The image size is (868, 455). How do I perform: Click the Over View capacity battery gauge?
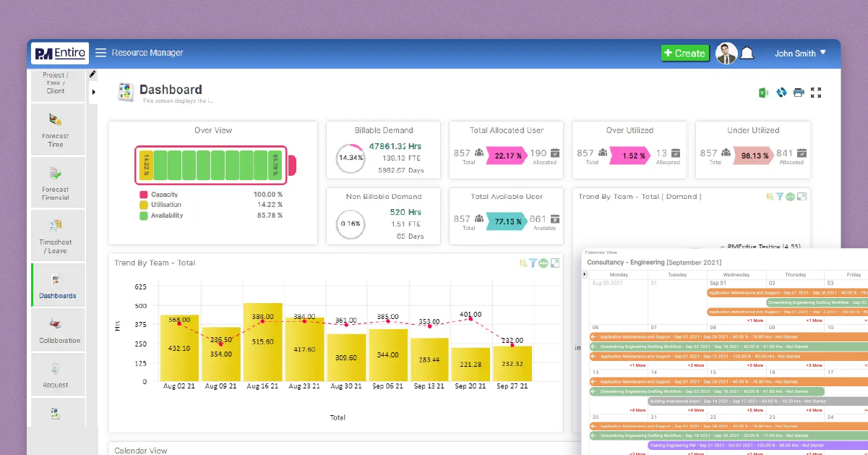pyautogui.click(x=213, y=164)
